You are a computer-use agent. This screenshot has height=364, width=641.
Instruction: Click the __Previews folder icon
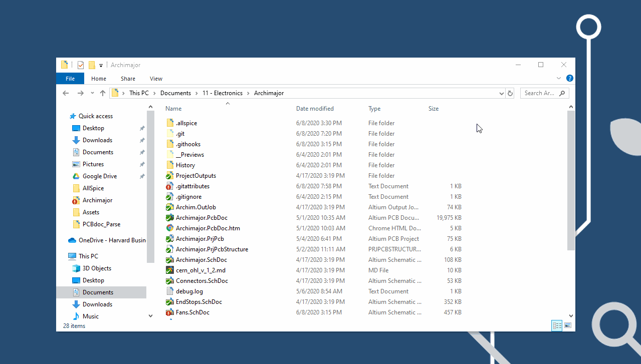(170, 155)
